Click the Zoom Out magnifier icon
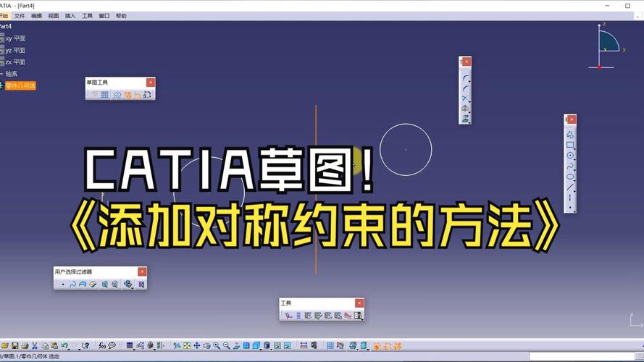 click(x=226, y=345)
